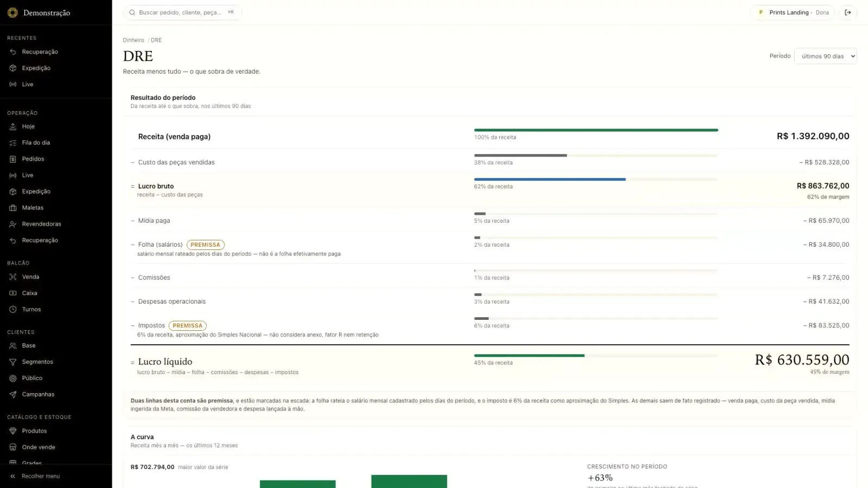This screenshot has width=868, height=488.
Task: Click the logout icon at top right
Action: click(848, 12)
